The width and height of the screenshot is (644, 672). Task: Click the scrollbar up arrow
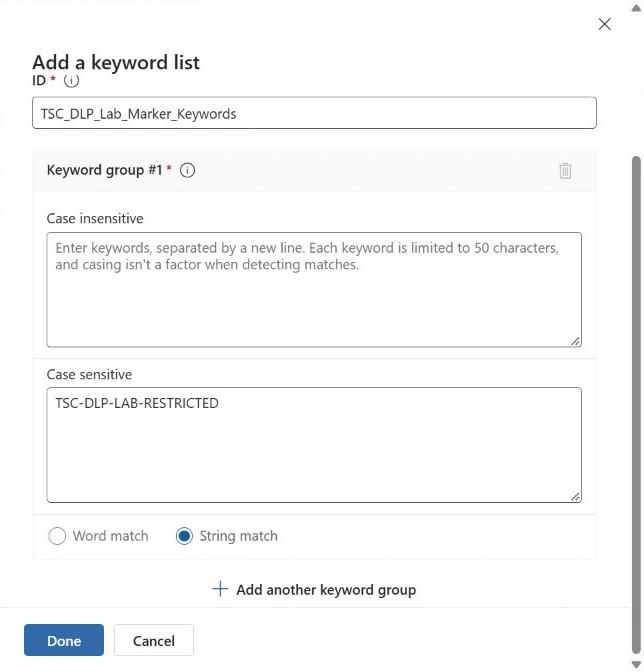636,9
